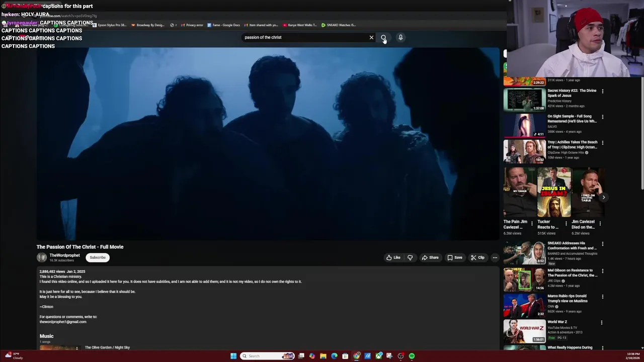Image resolution: width=644 pixels, height=362 pixels.
Task: Open 'Privacy error' Gmail bookmark
Action: point(192,25)
